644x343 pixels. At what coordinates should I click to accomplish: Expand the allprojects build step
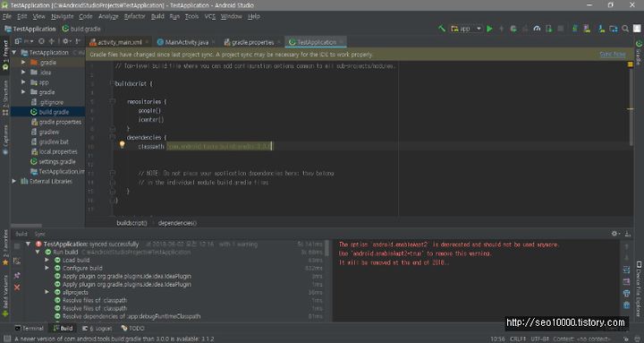pyautogui.click(x=47, y=292)
